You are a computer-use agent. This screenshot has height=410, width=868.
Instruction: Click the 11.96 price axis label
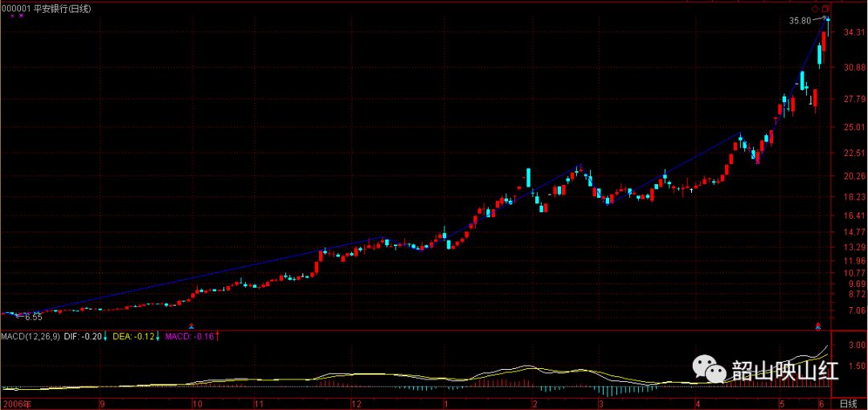coord(854,261)
